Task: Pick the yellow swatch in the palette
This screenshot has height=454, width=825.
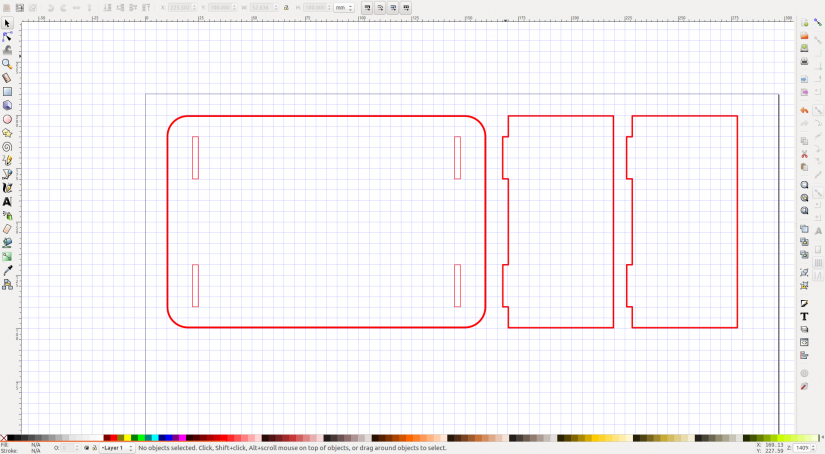Action: 127,438
